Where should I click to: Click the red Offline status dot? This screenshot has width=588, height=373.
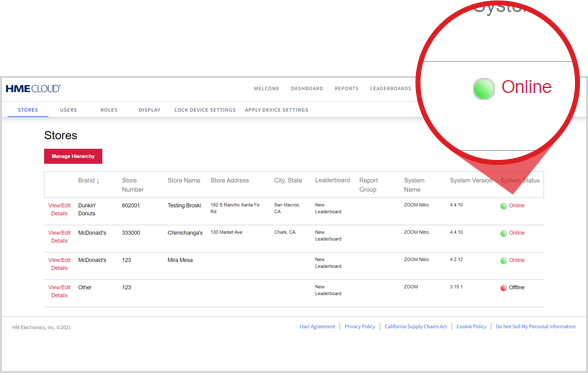click(x=504, y=288)
